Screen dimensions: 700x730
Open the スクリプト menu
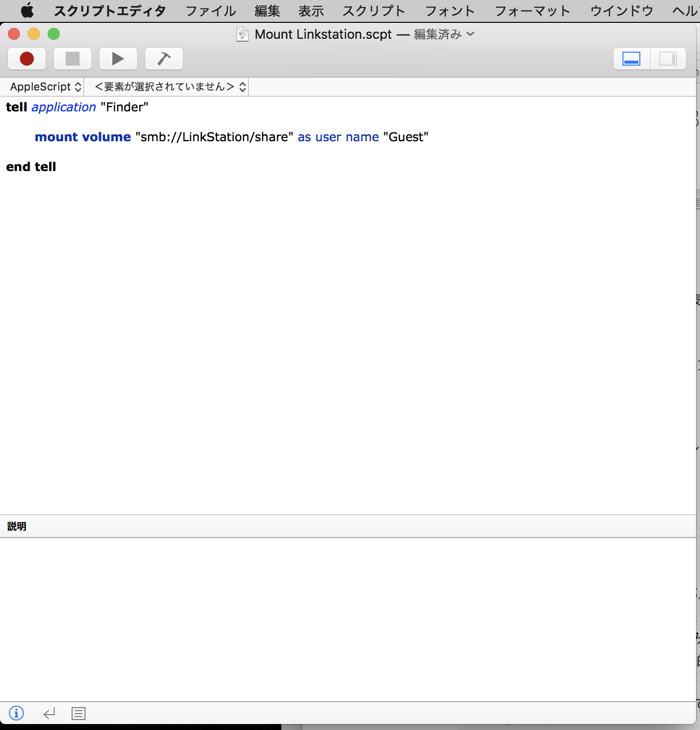click(373, 10)
